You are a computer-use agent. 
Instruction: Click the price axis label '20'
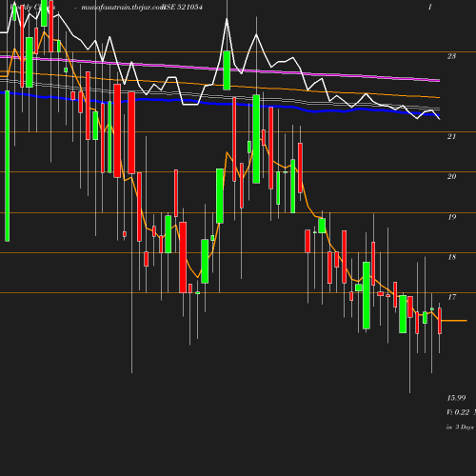(451, 176)
